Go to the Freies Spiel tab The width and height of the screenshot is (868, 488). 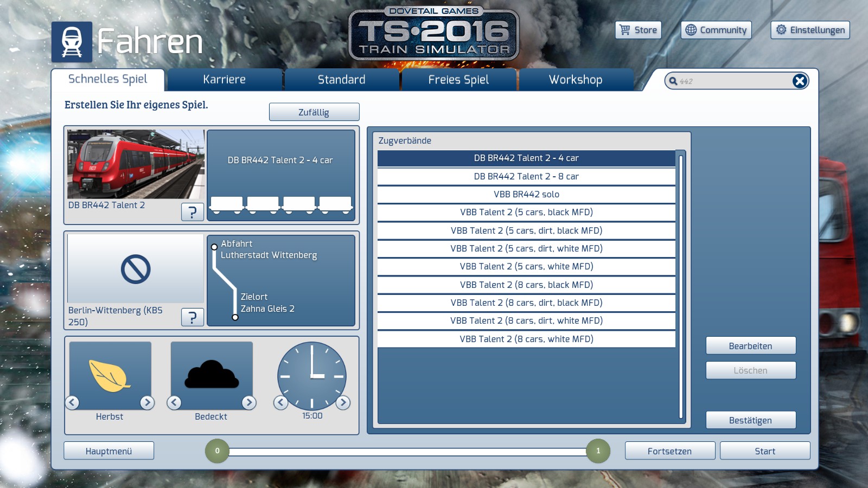459,80
